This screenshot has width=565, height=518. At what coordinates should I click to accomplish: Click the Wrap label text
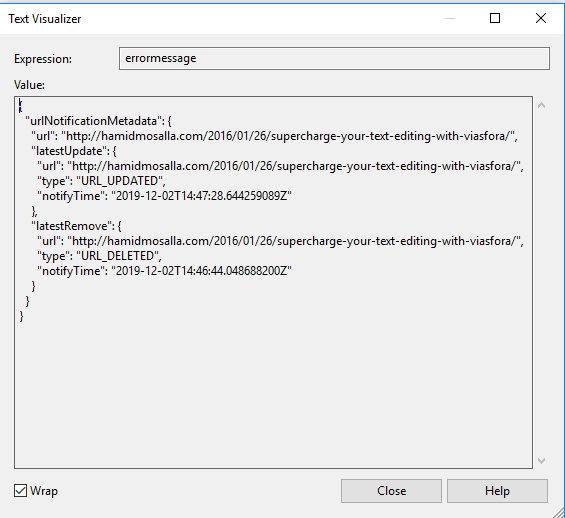pos(44,491)
